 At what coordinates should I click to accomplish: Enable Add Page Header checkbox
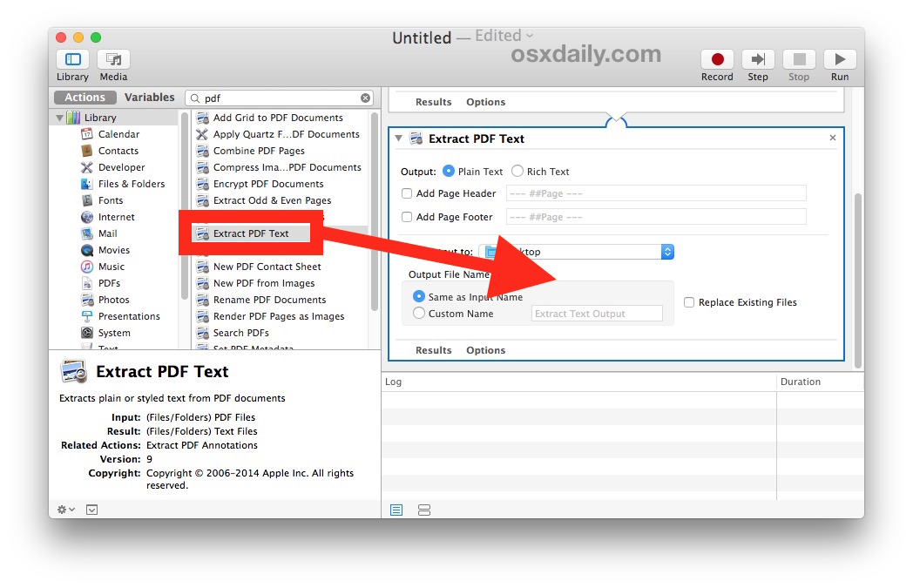[407, 193]
